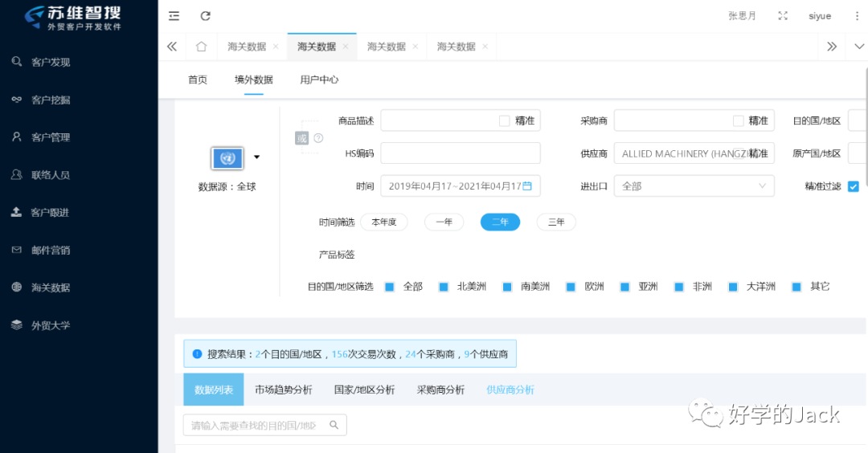Click the search magnifier in country filter
868x453 pixels.
click(x=334, y=425)
